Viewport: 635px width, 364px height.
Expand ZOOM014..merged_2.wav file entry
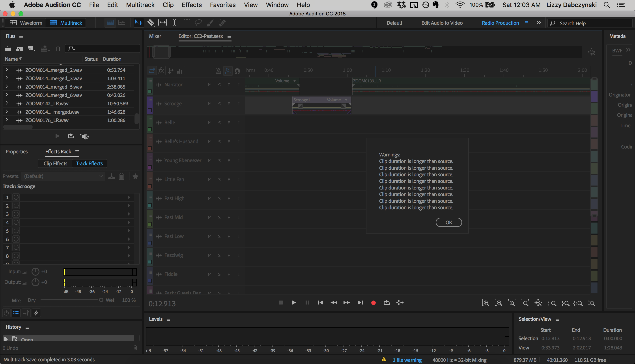[x=7, y=70]
